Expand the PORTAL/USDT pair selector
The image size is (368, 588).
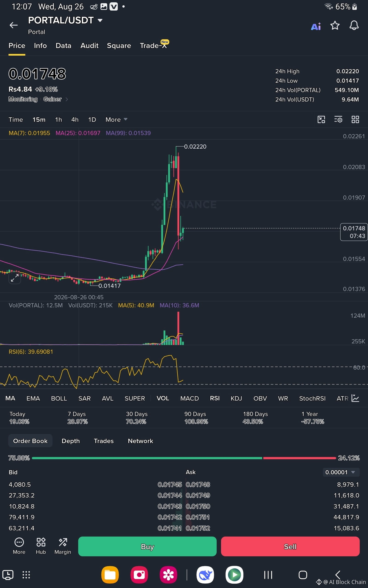click(100, 20)
